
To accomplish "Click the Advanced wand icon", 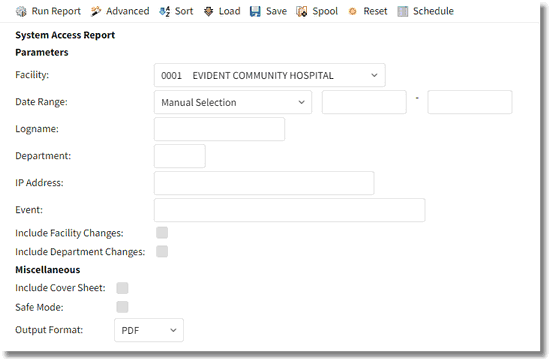I will click(95, 12).
